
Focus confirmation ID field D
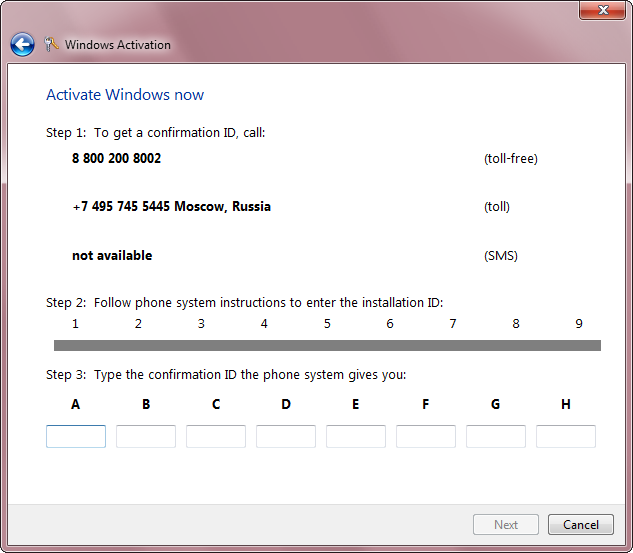pyautogui.click(x=286, y=436)
